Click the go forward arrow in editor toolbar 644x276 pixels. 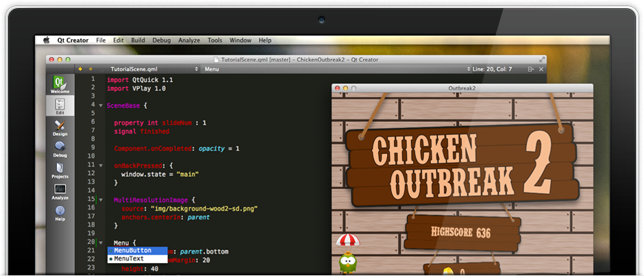point(90,69)
